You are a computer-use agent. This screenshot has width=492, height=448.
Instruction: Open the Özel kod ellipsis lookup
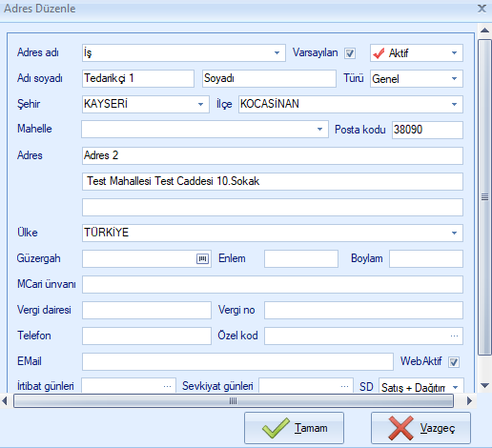point(454,336)
